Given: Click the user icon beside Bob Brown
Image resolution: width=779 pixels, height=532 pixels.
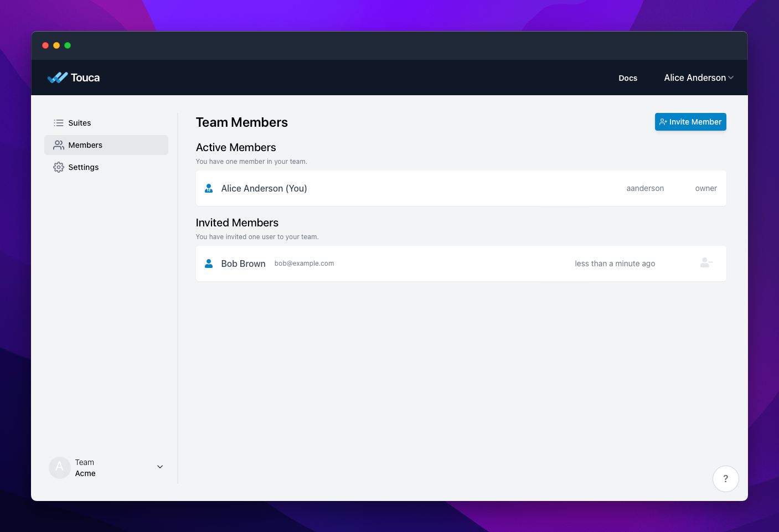Looking at the screenshot, I should coord(209,264).
